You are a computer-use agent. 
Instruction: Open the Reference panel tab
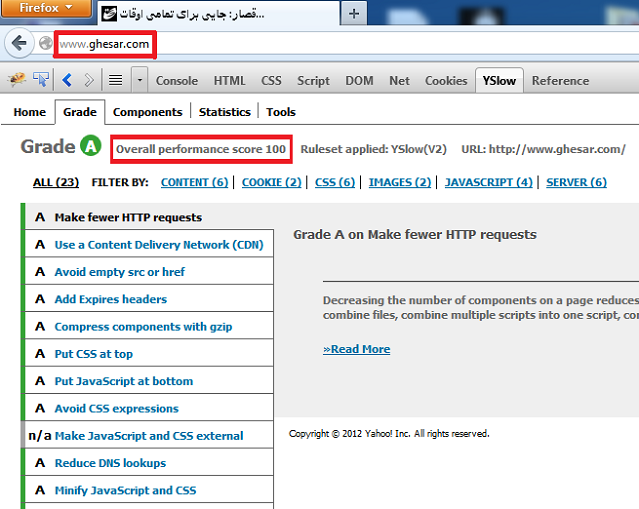pyautogui.click(x=560, y=81)
